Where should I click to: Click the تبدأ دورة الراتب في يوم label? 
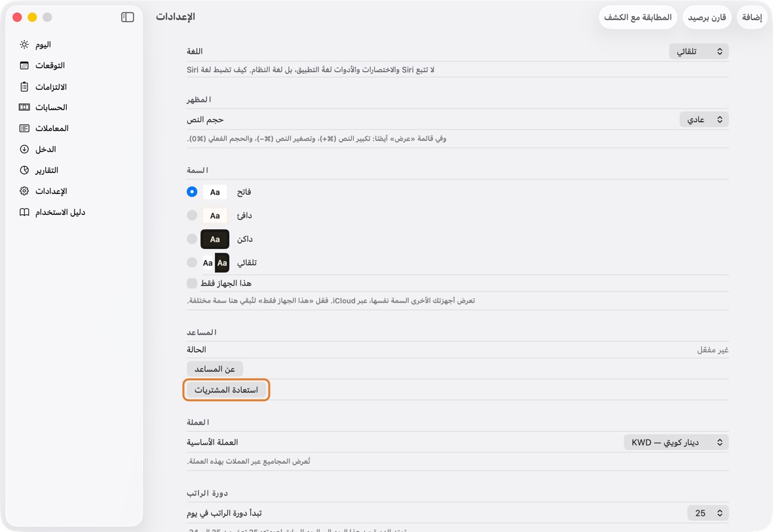[224, 513]
